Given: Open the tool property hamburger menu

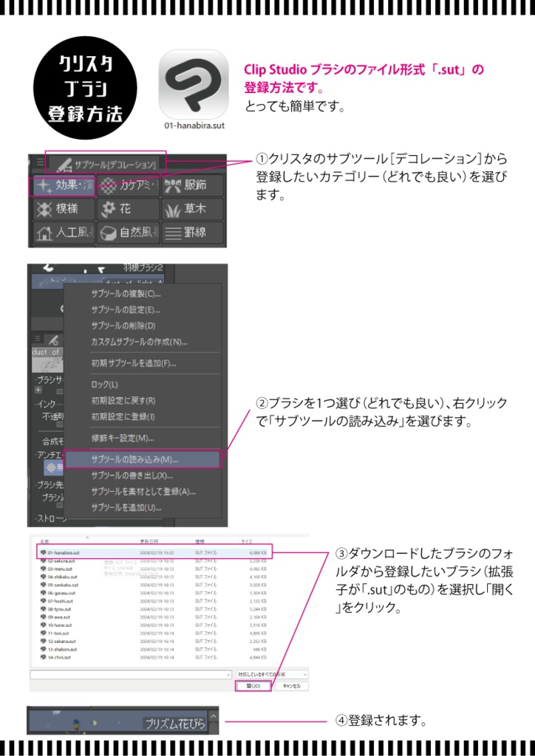Looking at the screenshot, I should coord(38,339).
